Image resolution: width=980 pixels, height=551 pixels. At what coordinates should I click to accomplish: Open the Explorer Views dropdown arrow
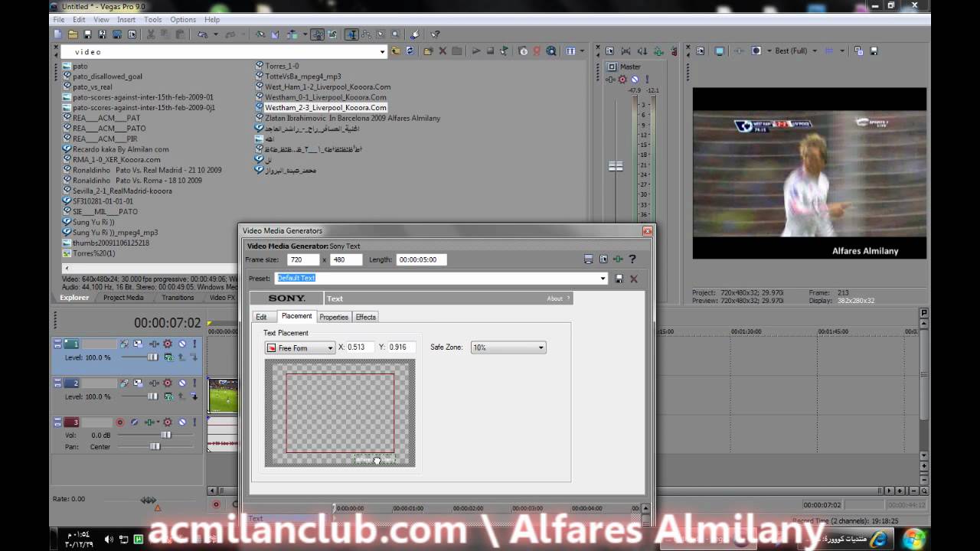pos(582,51)
